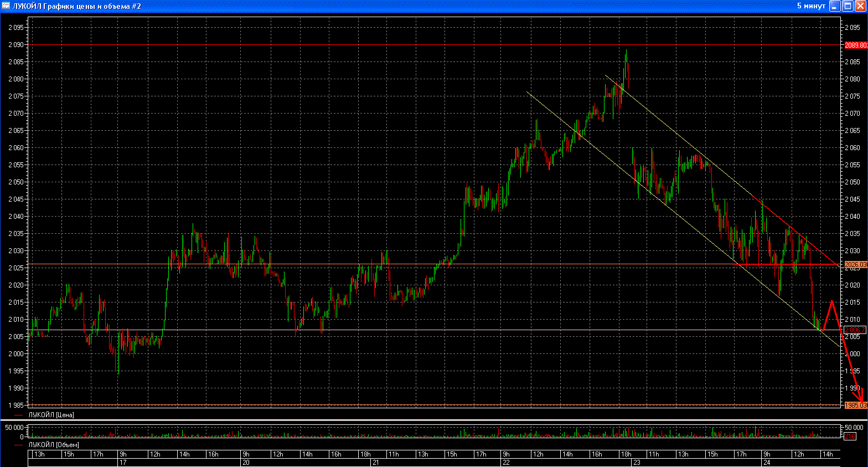Click the 2089.80 red price level label
This screenshot has height=467, width=868.
[855, 45]
